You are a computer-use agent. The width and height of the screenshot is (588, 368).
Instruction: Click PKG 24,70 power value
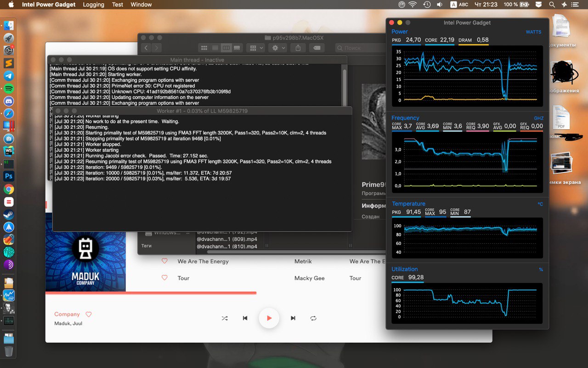tap(407, 40)
